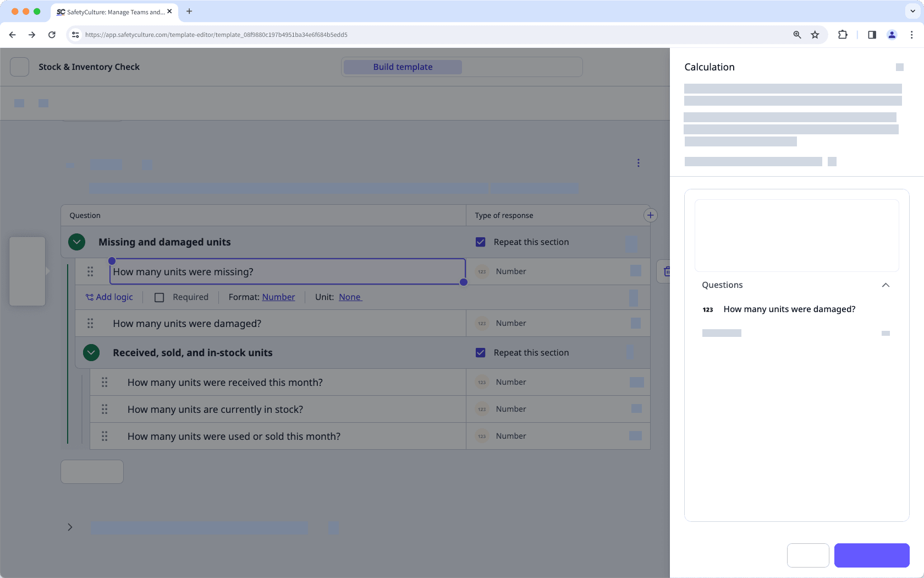924x578 pixels.
Task: Click the bookmark star in the address bar
Action: [x=815, y=34]
